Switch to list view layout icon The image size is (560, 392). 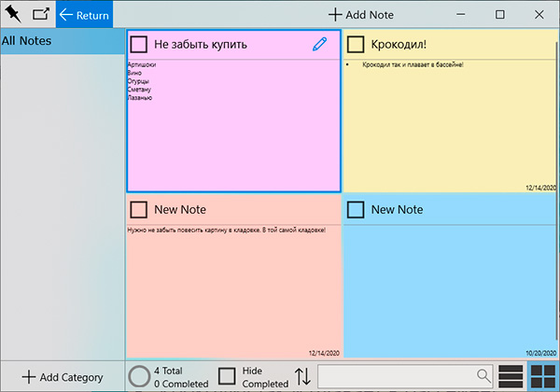pos(510,376)
